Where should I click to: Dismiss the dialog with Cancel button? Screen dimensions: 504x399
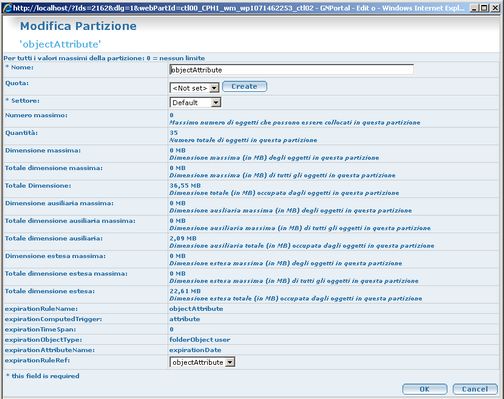[x=475, y=389]
